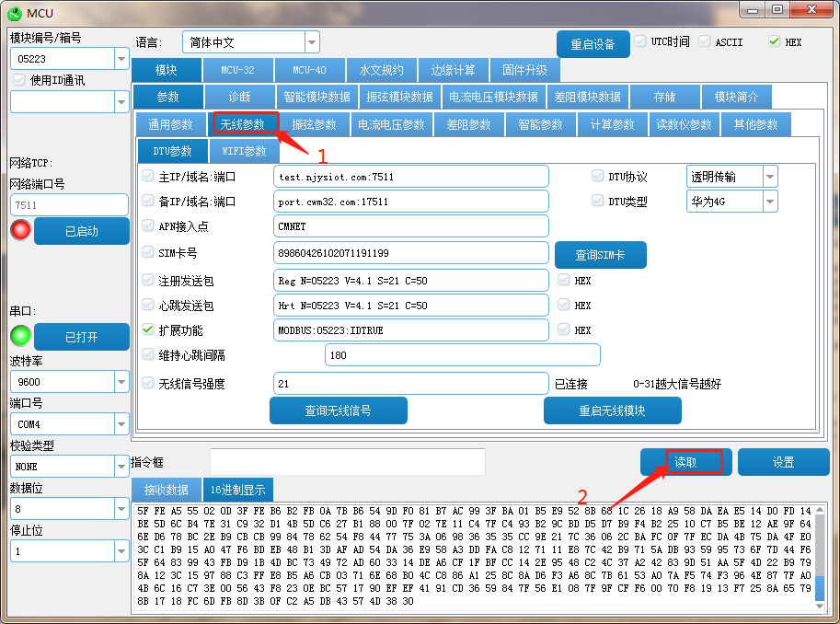Uncheck the 扩展功能 checkbox
This screenshot has height=624, width=840.
148,329
